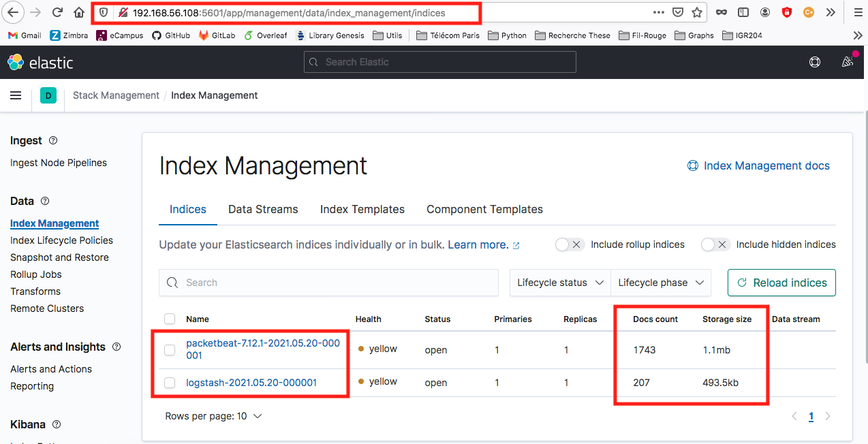
Task: Click the help icon next to Data
Action: (45, 201)
